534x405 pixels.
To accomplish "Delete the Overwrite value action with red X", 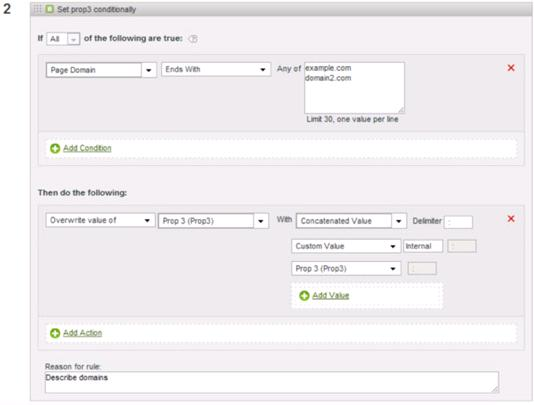I will (x=511, y=219).
